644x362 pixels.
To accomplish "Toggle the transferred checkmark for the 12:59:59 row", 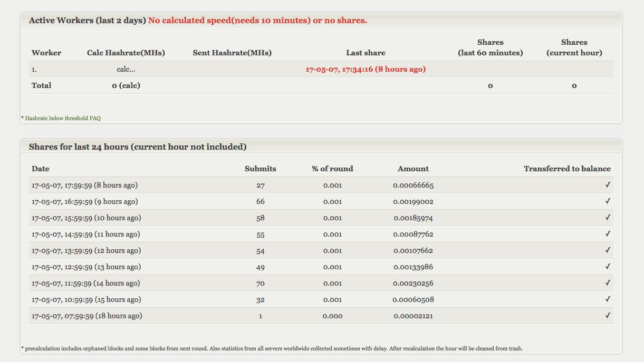I will [607, 267].
